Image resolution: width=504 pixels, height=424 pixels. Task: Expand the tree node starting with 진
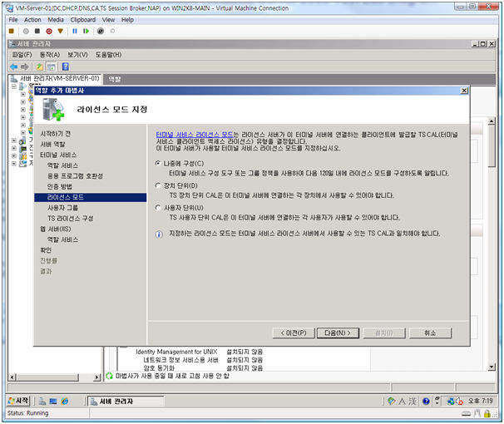click(x=14, y=148)
